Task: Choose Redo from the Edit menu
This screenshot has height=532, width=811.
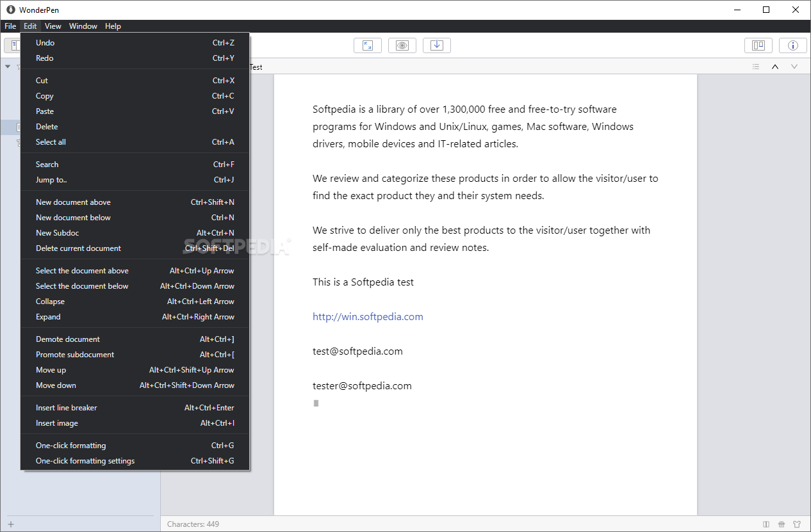Action: pyautogui.click(x=135, y=58)
